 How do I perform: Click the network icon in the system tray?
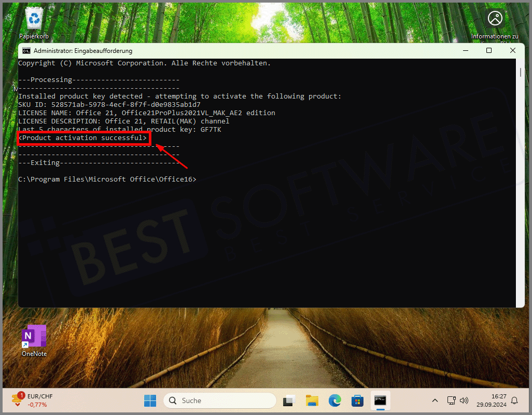point(451,400)
